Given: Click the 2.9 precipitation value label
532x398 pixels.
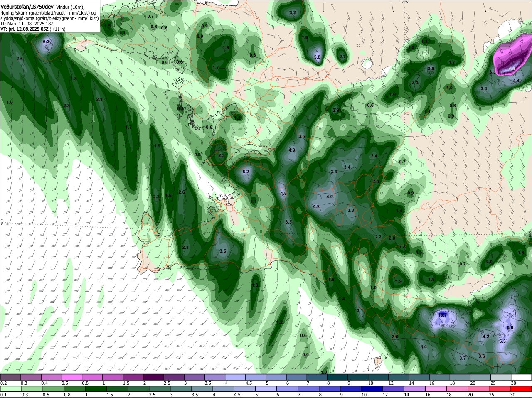Looking at the screenshot, I should click(x=336, y=110).
